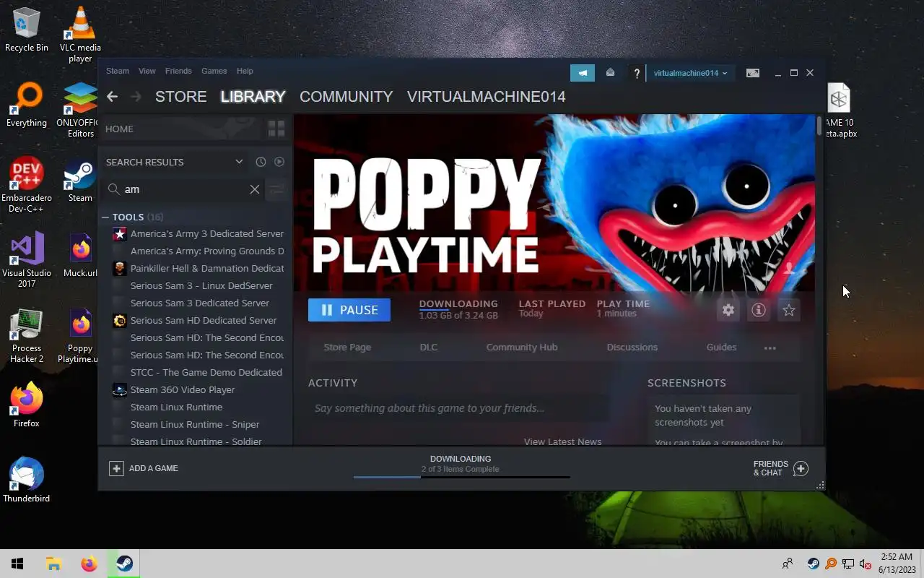This screenshot has width=924, height=578.
Task: Open the Steam inbox envelope icon
Action: pos(610,72)
